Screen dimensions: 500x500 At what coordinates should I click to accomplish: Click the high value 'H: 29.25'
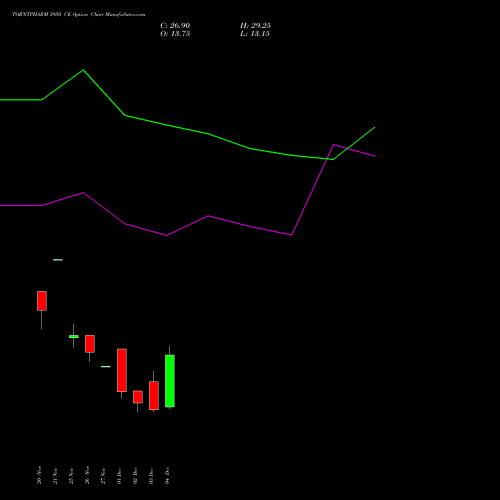255,26
